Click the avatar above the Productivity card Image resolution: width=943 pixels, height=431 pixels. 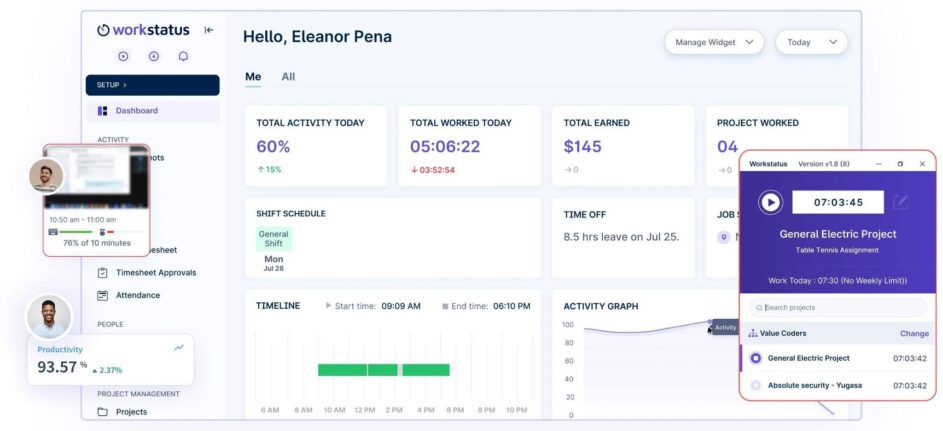tap(49, 316)
